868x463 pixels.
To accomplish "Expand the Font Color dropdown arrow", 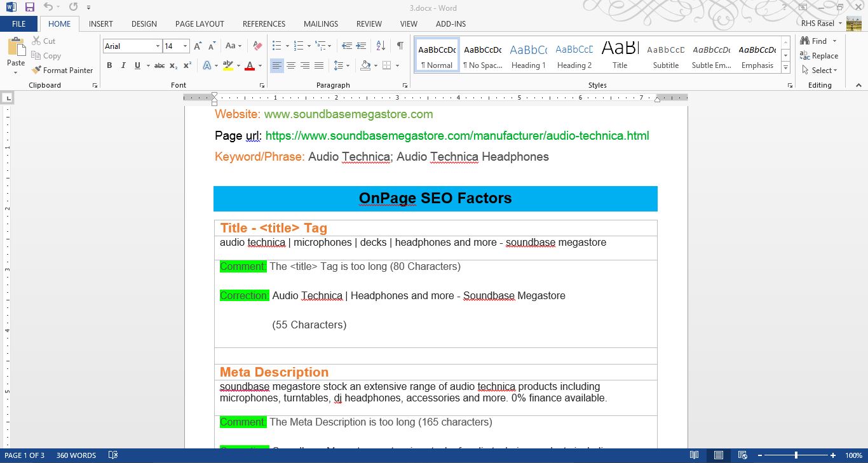I will pos(260,65).
